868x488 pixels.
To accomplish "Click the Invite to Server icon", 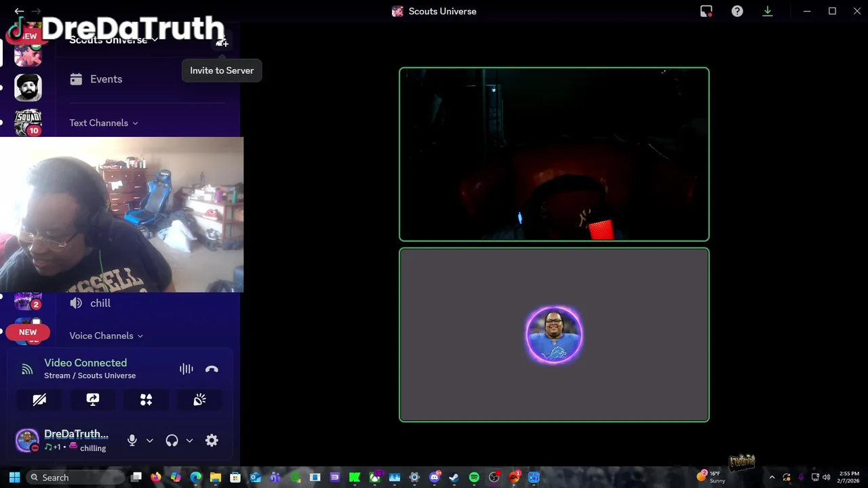I will [222, 42].
